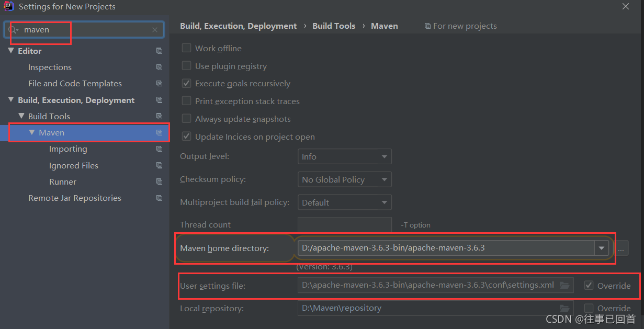Image resolution: width=644 pixels, height=329 pixels.
Task: Enable Work offline checkbox
Action: click(186, 48)
